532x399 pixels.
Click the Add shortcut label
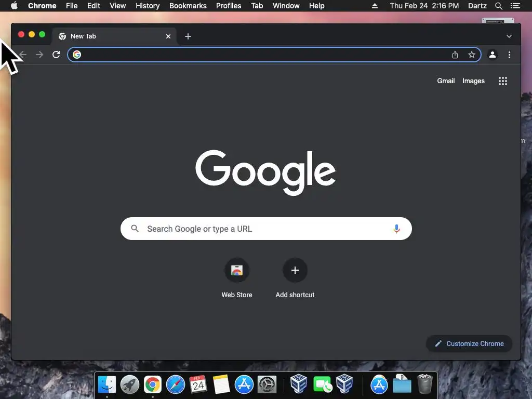295,295
